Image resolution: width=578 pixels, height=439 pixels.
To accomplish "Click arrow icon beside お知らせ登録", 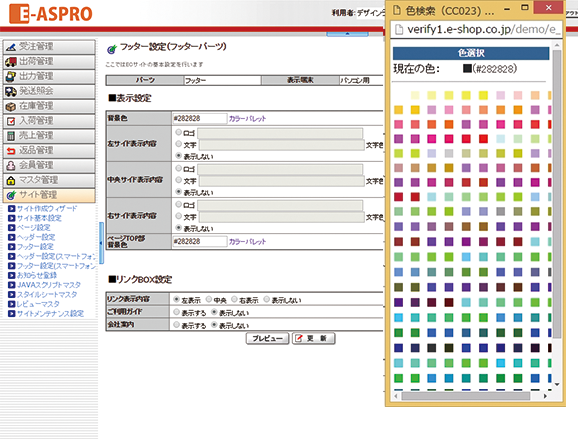I will pos(12,275).
